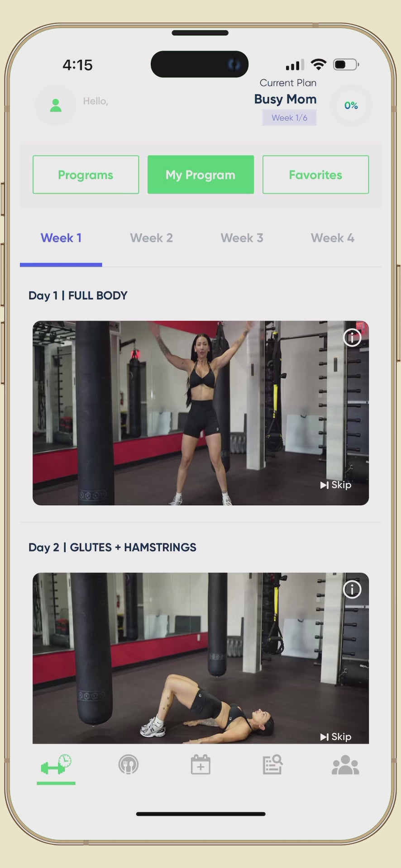The height and width of the screenshot is (868, 401).
Task: Open the Day 1 Full Body video thumbnail
Action: 200,413
